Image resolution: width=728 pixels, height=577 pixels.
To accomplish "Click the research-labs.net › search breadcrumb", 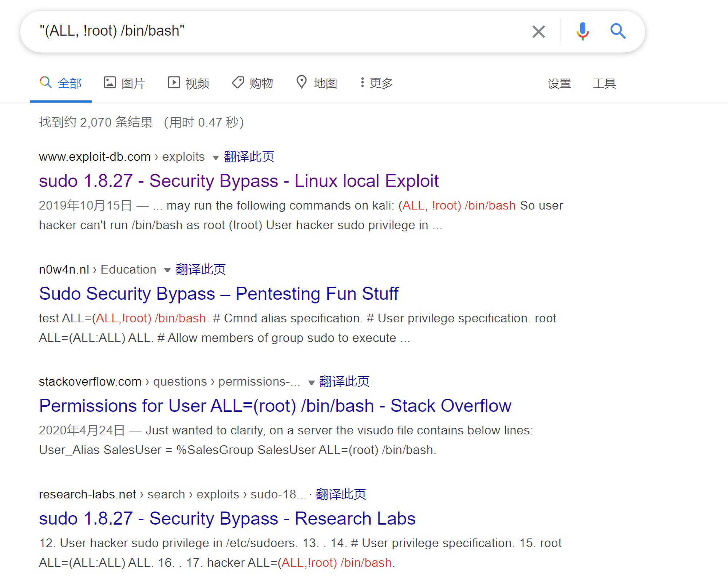I will click(x=173, y=494).
